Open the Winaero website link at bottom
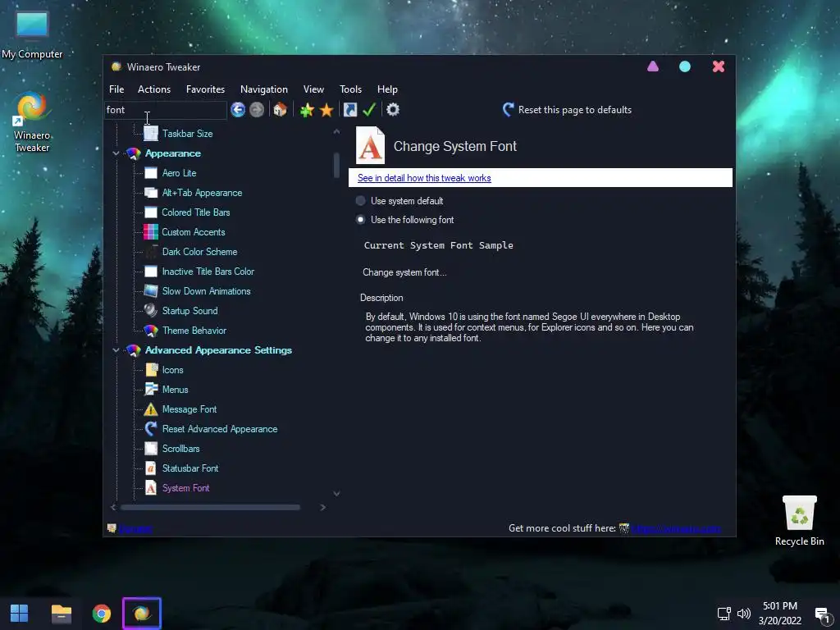The height and width of the screenshot is (630, 840). (x=676, y=529)
